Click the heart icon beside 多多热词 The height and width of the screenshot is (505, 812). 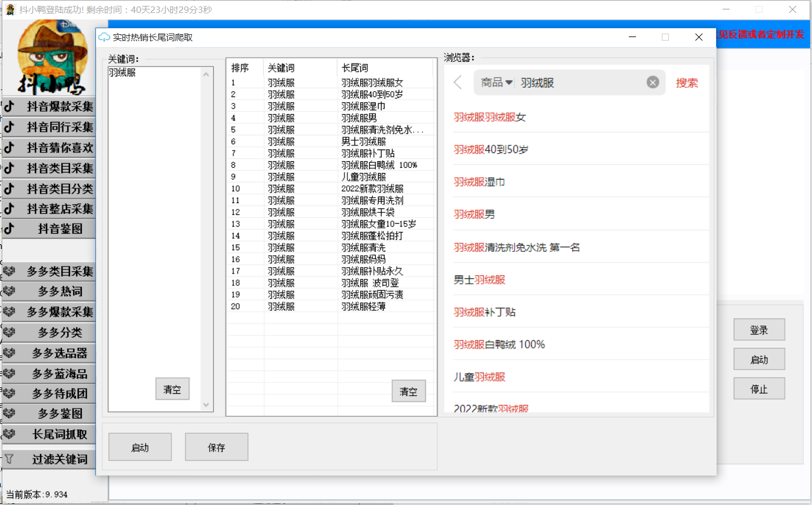coord(9,291)
